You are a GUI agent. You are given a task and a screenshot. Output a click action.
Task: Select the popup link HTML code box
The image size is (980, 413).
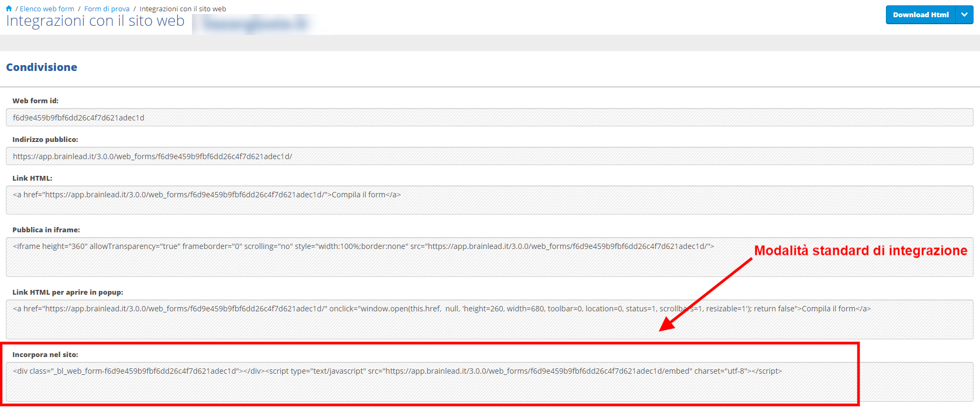click(x=489, y=319)
